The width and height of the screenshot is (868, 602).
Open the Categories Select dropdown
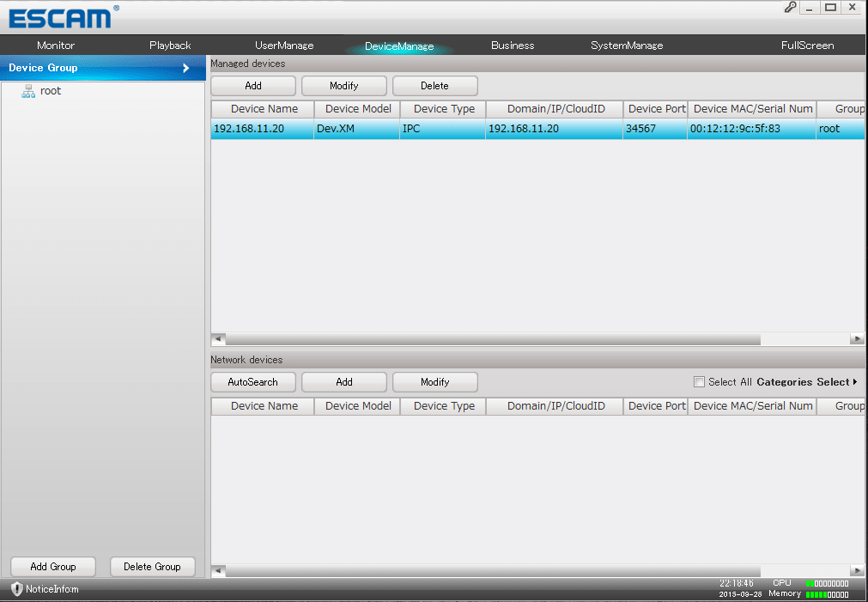(806, 382)
